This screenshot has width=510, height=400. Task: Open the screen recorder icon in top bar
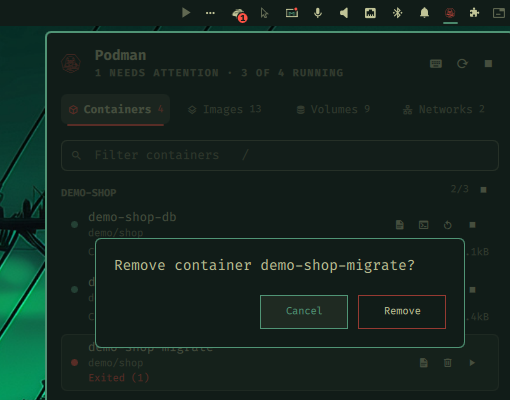pyautogui.click(x=292, y=13)
